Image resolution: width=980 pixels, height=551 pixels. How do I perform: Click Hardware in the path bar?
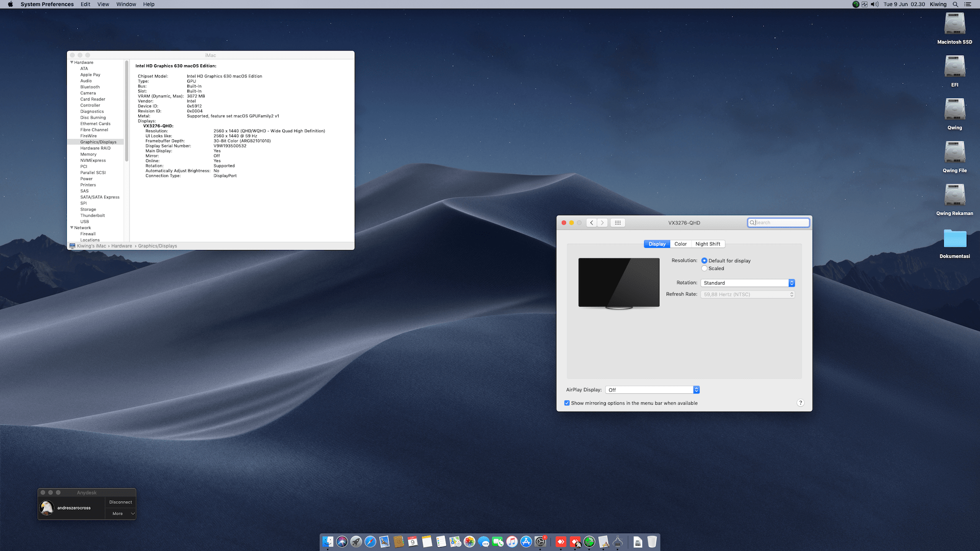[x=121, y=246]
